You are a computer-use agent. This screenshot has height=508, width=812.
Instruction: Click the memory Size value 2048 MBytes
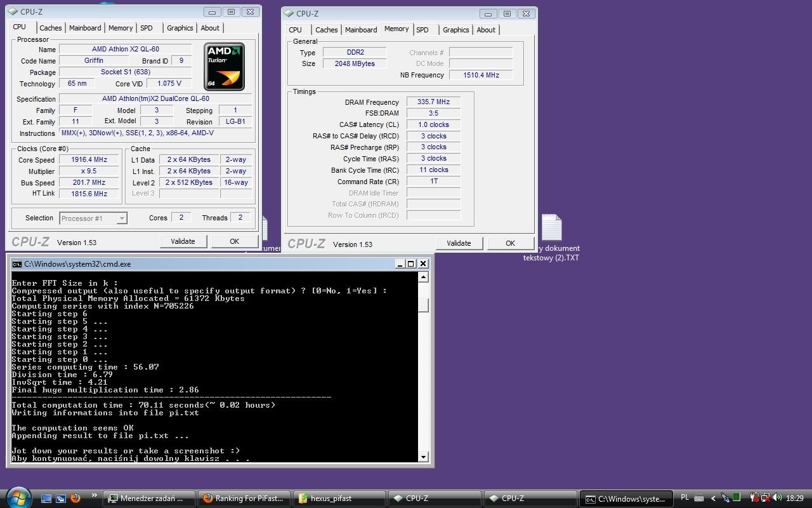point(355,63)
